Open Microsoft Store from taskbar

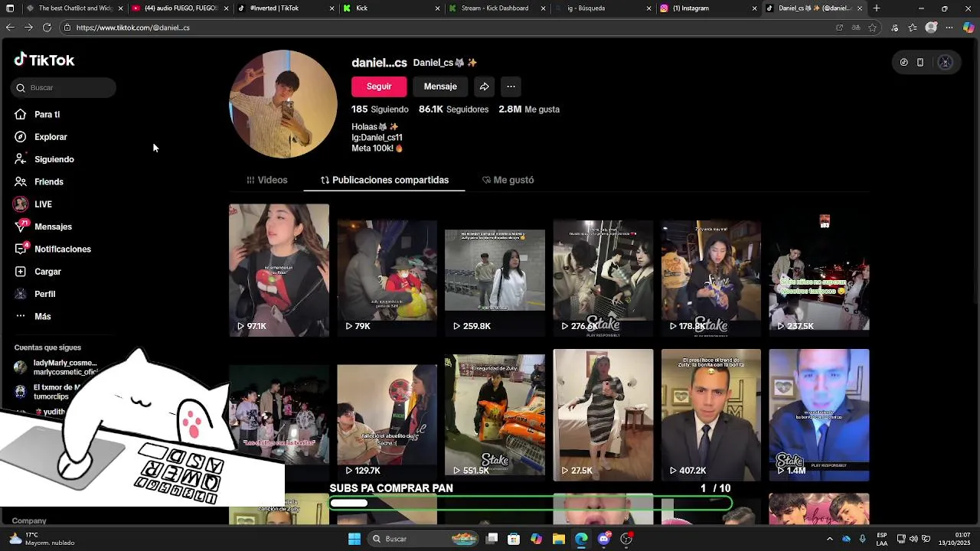tap(514, 539)
